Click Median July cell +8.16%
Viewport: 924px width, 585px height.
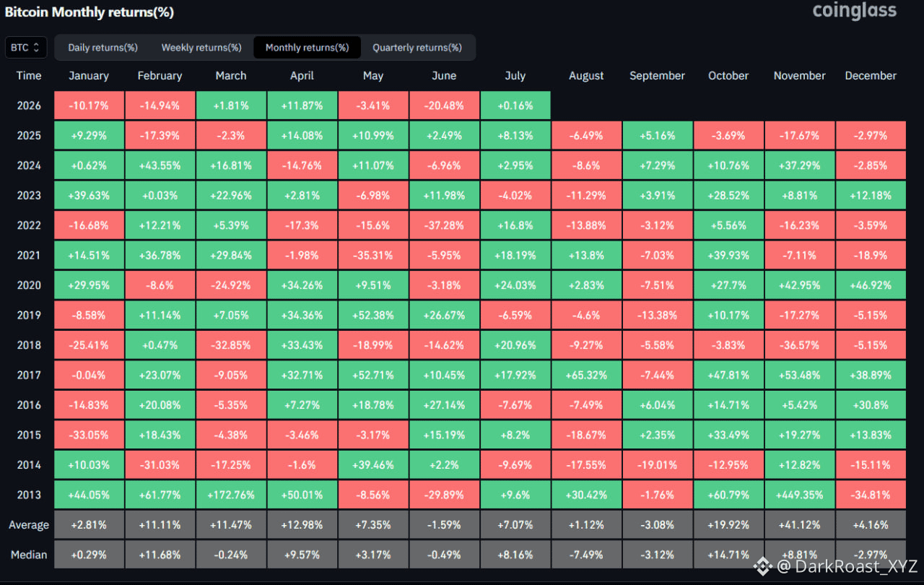(515, 555)
